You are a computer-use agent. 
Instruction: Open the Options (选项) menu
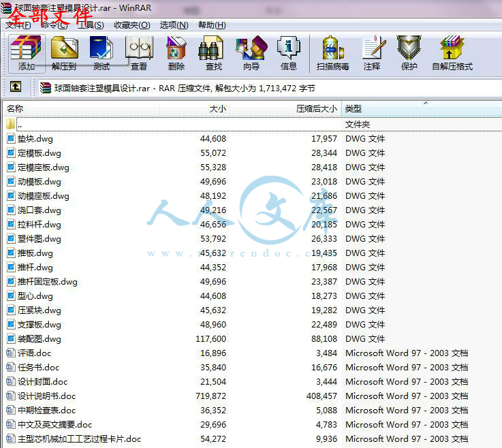(x=174, y=25)
